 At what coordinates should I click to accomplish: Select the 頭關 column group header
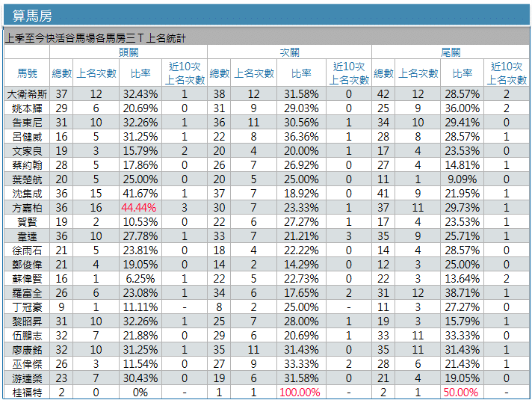pos(129,52)
